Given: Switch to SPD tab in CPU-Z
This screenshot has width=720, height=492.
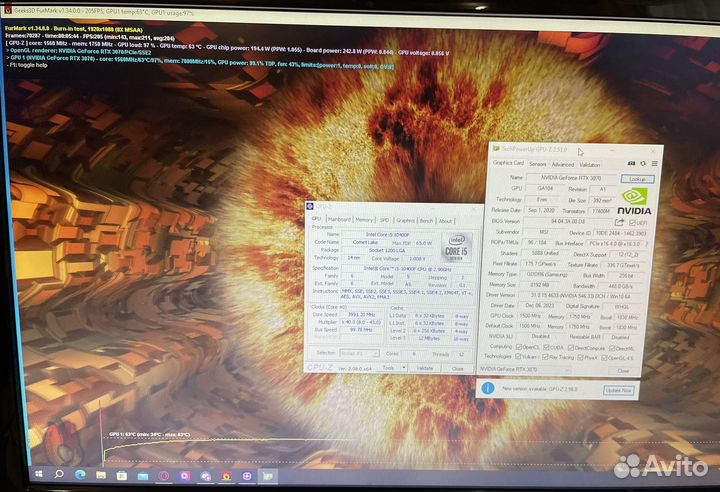Looking at the screenshot, I should click(384, 221).
